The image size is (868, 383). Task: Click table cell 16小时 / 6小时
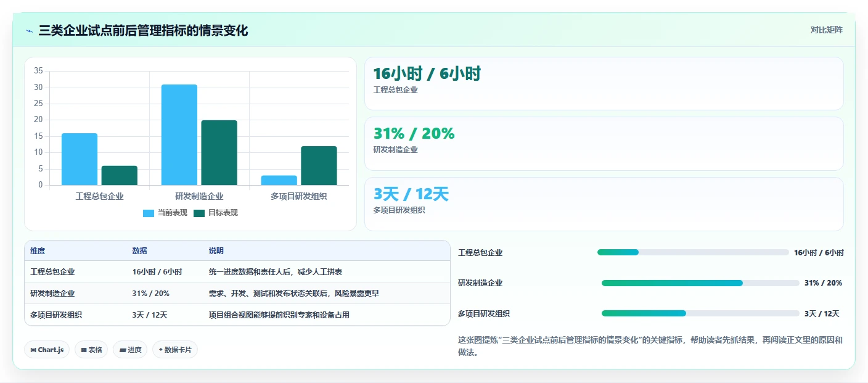pos(157,272)
